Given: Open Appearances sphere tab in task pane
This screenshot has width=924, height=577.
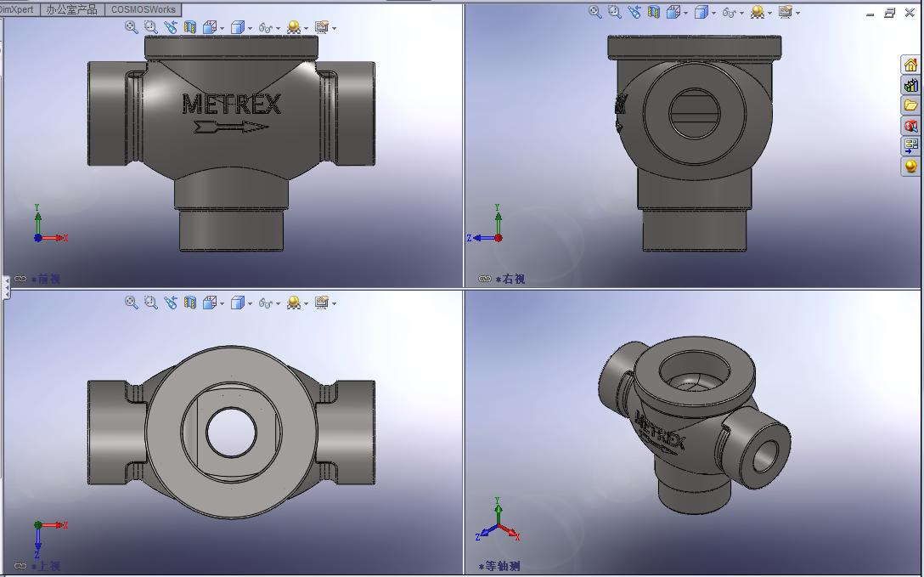Looking at the screenshot, I should point(910,166).
